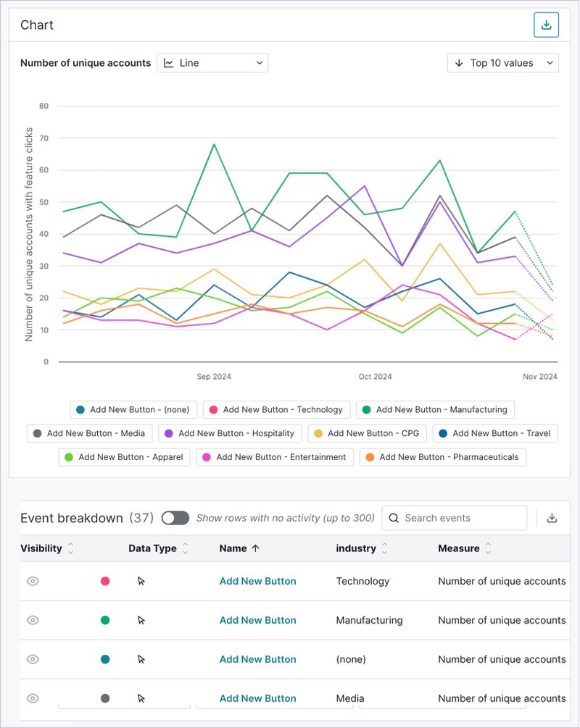Toggle Add New Button - Hospitality legend item
580x728 pixels.
(230, 433)
